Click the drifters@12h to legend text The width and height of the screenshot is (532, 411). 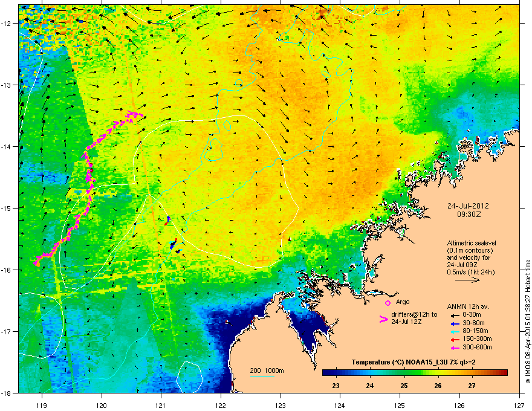[x=414, y=315]
